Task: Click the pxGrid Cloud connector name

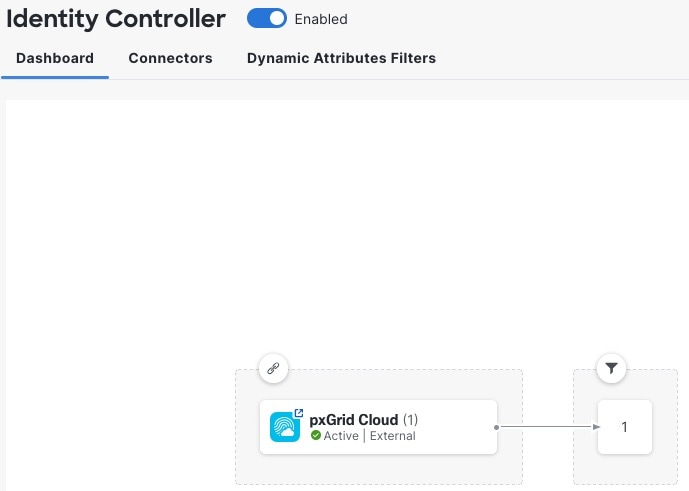Action: [354, 420]
